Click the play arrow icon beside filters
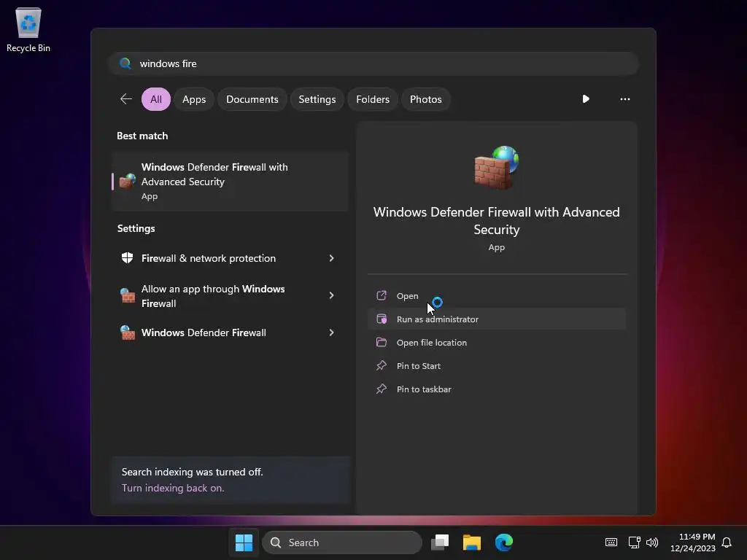Image resolution: width=747 pixels, height=560 pixels. pos(586,99)
